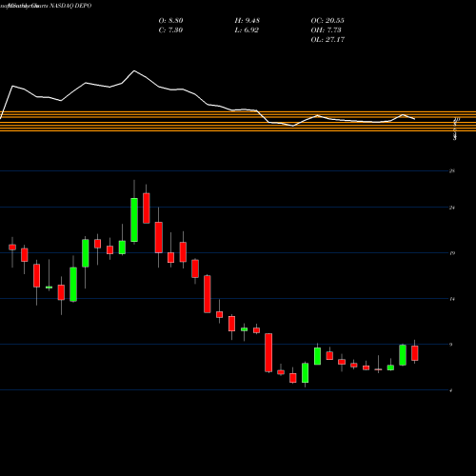Image resolution: width=476 pixels, height=476 pixels.
Task: Select the last red candle on the chart
Action: coord(415,353)
